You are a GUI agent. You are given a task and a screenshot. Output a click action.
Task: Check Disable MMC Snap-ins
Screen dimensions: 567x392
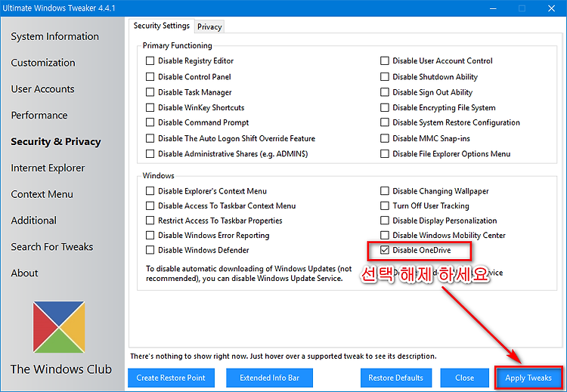(384, 138)
